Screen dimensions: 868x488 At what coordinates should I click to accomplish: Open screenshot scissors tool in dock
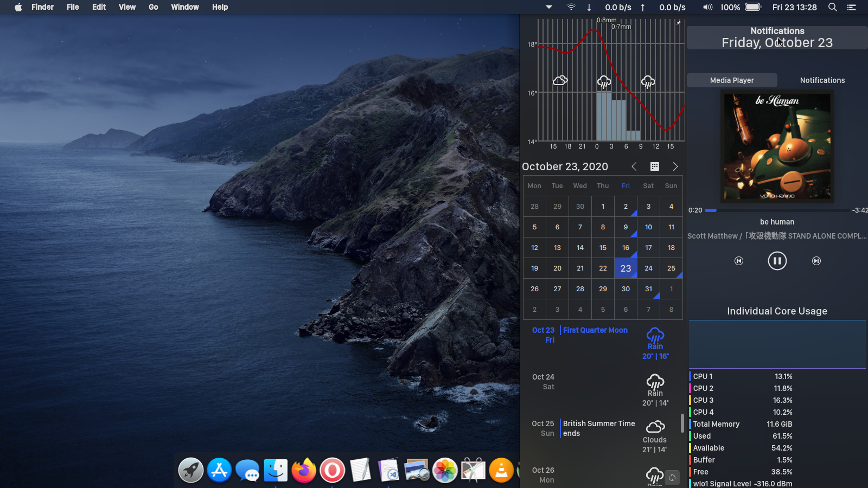473,470
